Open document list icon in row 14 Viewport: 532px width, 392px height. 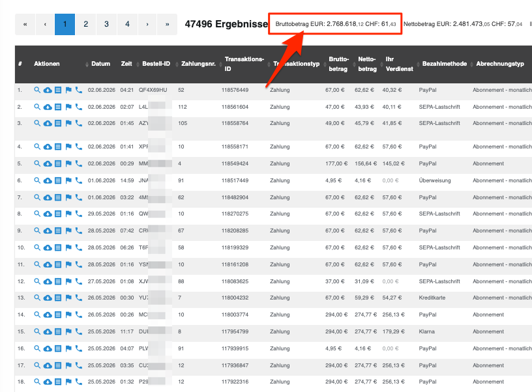58,315
